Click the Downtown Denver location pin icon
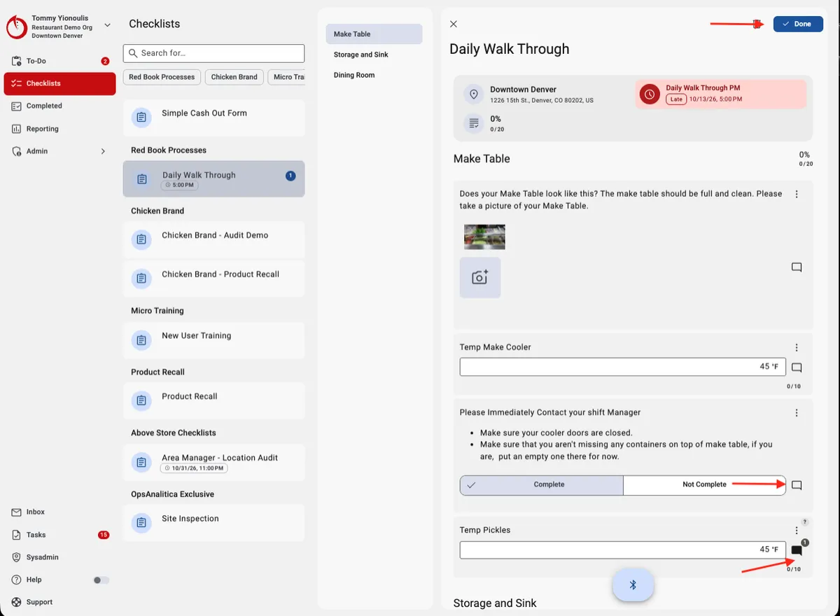 [474, 94]
